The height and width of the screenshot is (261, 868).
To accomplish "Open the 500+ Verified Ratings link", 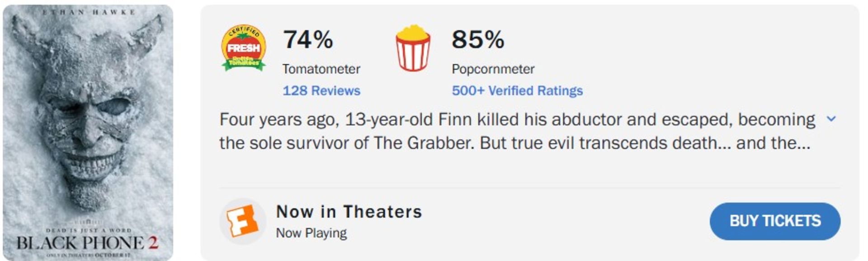I will click(517, 90).
